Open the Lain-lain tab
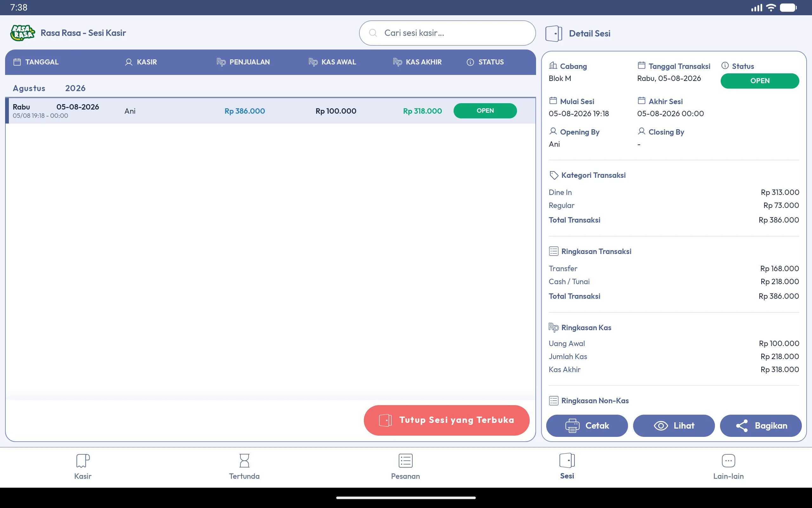 (x=729, y=467)
